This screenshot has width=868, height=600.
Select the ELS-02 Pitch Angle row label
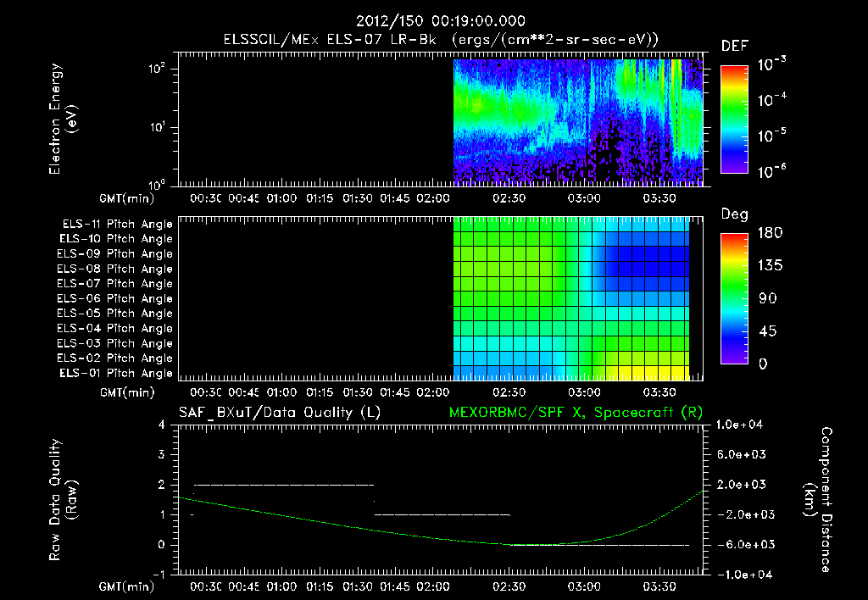(114, 358)
